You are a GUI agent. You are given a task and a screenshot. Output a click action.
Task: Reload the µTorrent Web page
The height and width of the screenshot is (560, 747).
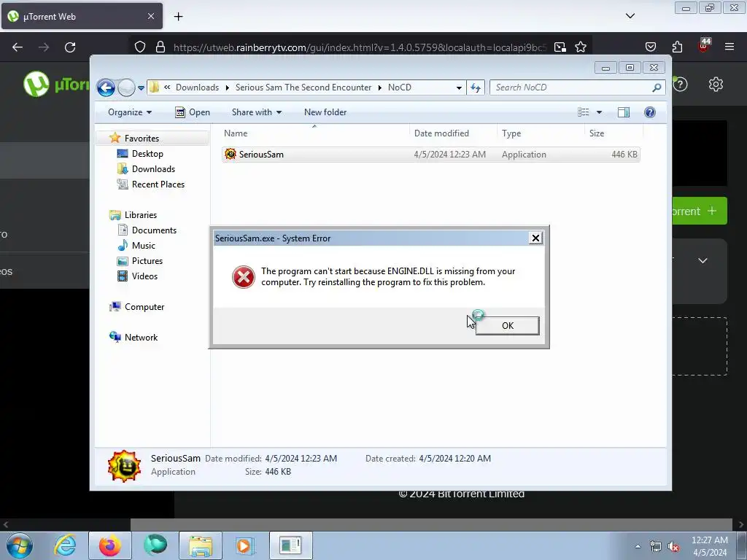tap(70, 47)
